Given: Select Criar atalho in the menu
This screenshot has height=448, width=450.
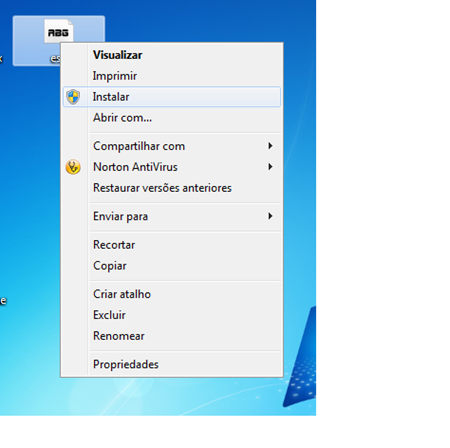Looking at the screenshot, I should point(172,294).
